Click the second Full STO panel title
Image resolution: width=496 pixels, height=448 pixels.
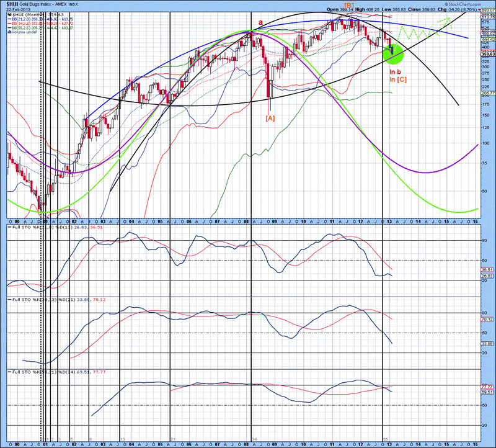(50, 299)
